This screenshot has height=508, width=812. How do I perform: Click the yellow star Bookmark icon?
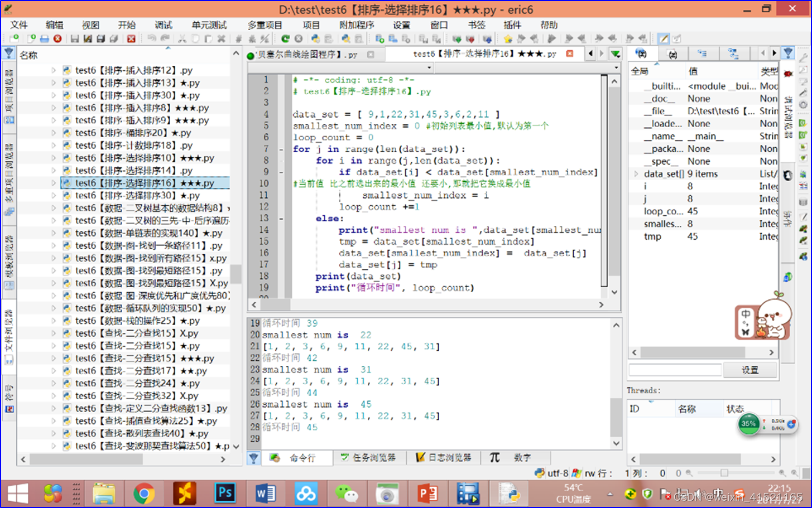click(508, 39)
